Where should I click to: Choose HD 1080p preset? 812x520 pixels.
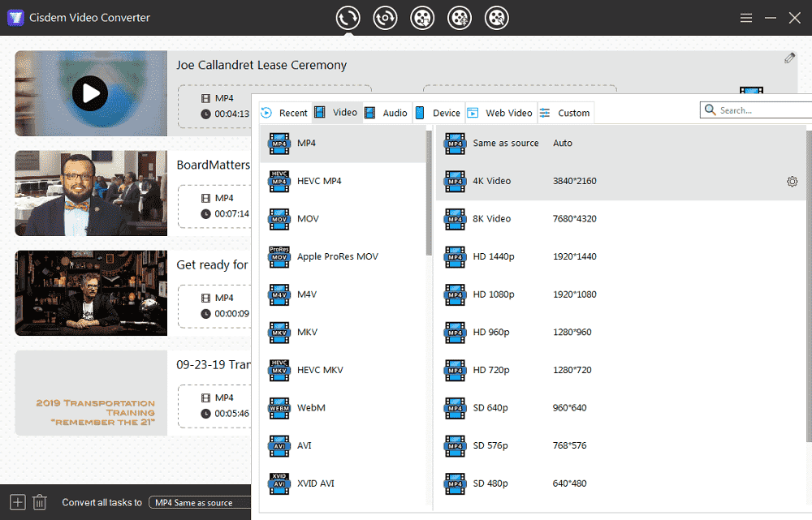click(621, 294)
